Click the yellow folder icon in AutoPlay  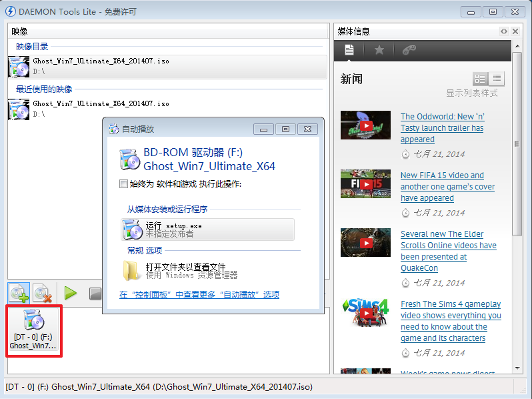click(131, 271)
